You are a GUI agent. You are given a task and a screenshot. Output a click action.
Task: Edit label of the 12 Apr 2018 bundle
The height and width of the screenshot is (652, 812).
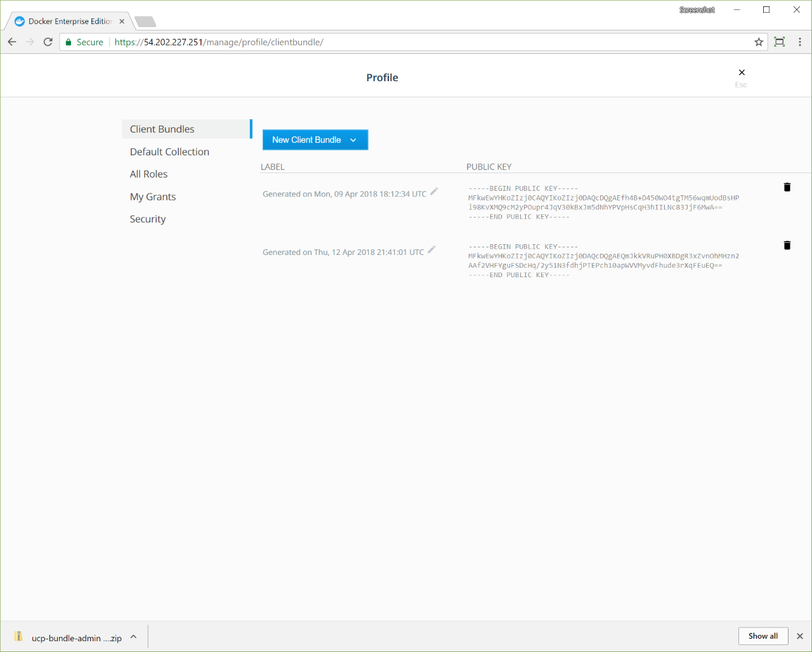[431, 250]
